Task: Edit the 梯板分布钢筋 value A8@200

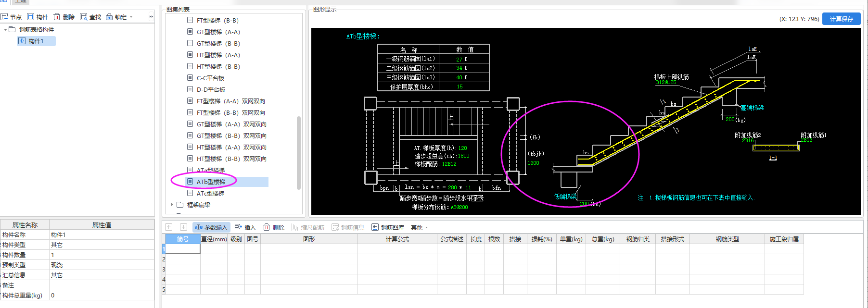Action: pos(459,207)
